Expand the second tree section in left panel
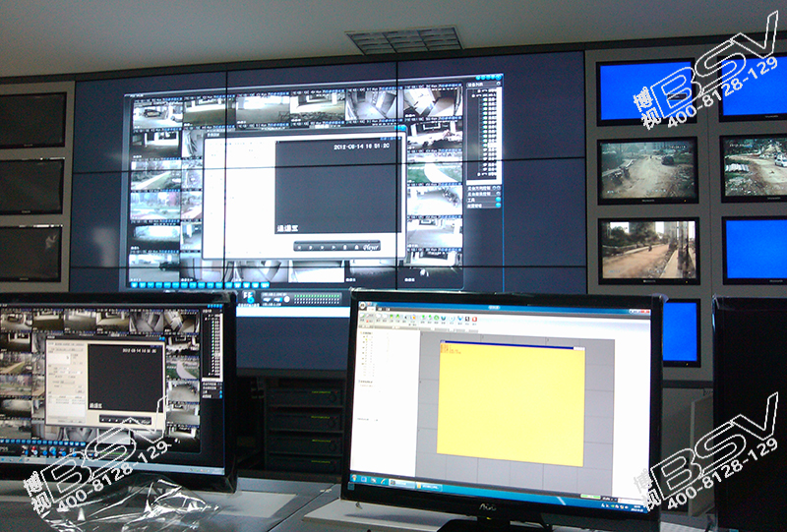 tap(362, 381)
